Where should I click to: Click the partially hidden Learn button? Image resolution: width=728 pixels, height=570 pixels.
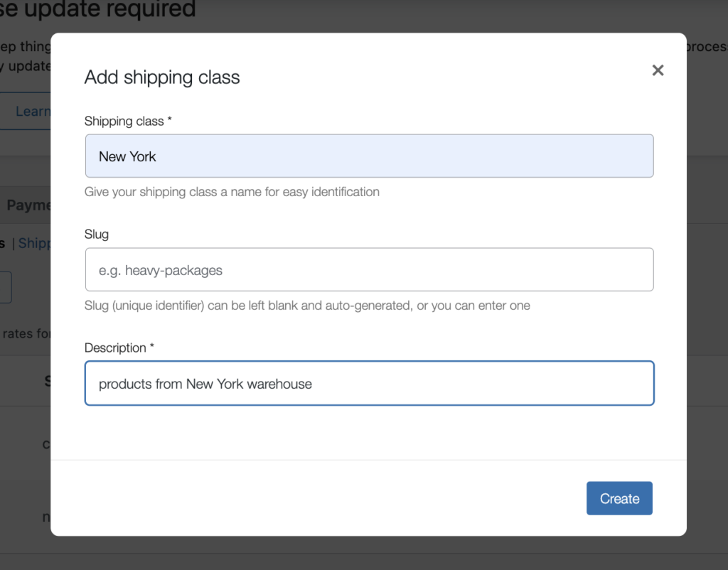[32, 112]
